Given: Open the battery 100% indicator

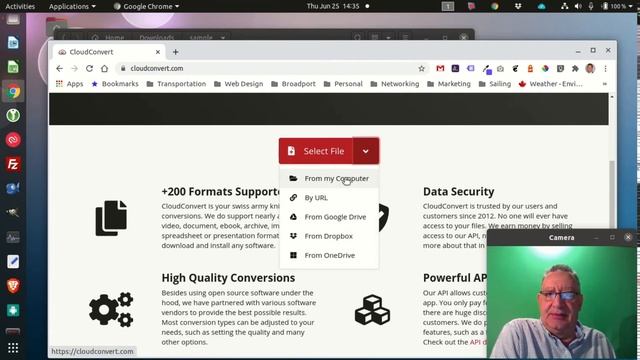Looking at the screenshot, I should [616, 6].
